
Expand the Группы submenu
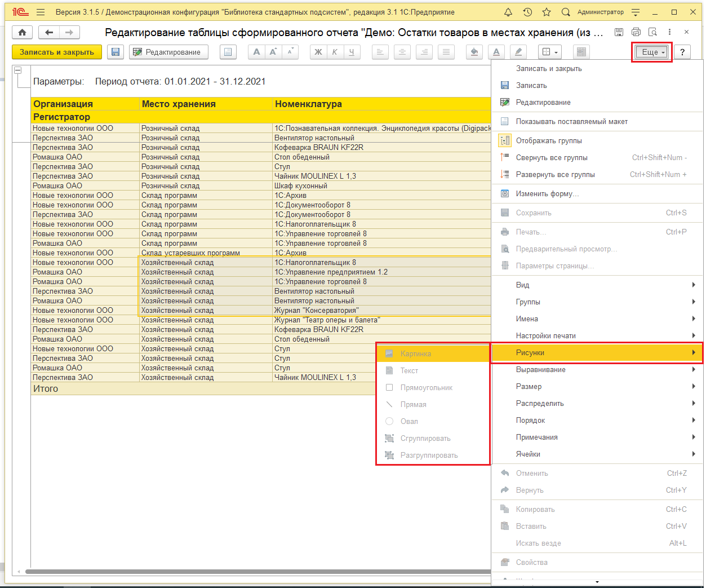[x=597, y=302]
